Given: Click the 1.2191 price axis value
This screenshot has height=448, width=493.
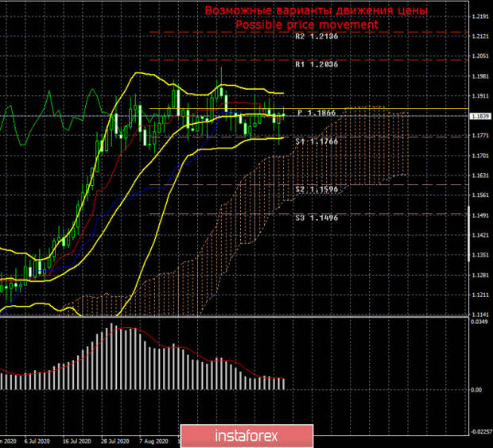Looking at the screenshot, I should point(480,17).
